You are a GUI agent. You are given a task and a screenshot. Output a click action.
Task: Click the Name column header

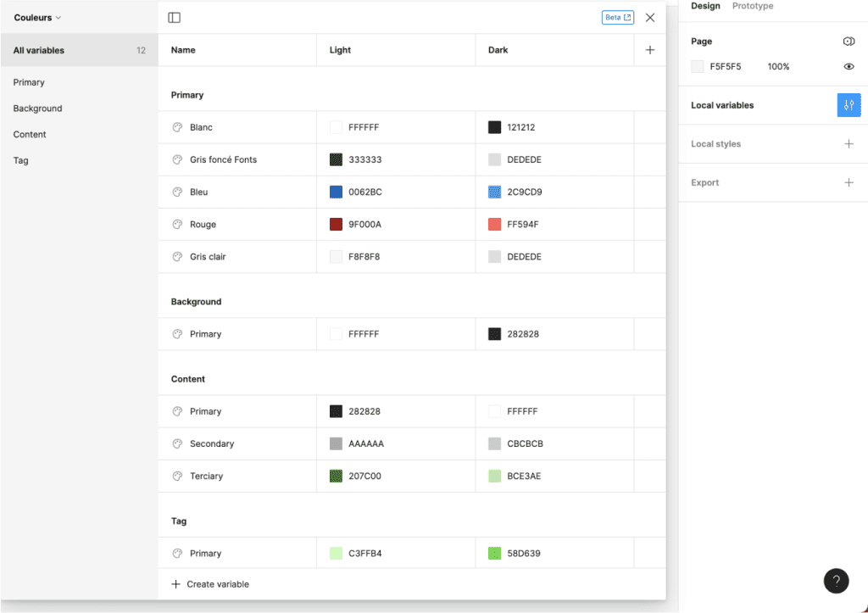click(183, 50)
